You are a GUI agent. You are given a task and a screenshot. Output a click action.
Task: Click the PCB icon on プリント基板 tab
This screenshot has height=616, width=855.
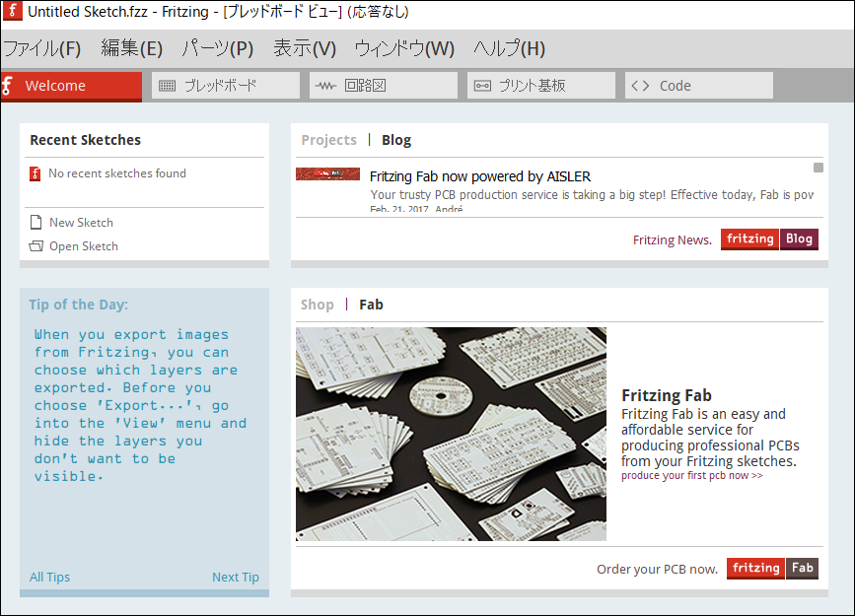click(482, 86)
